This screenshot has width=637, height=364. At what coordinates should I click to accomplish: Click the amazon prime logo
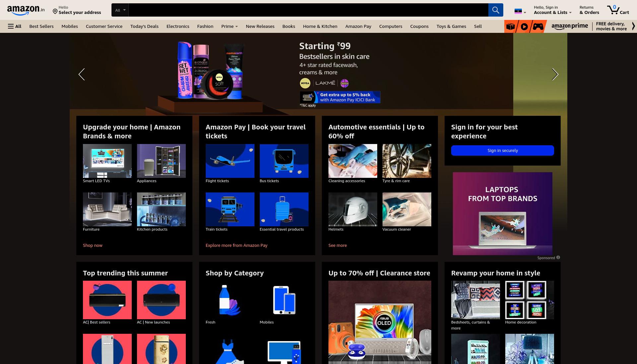click(570, 26)
